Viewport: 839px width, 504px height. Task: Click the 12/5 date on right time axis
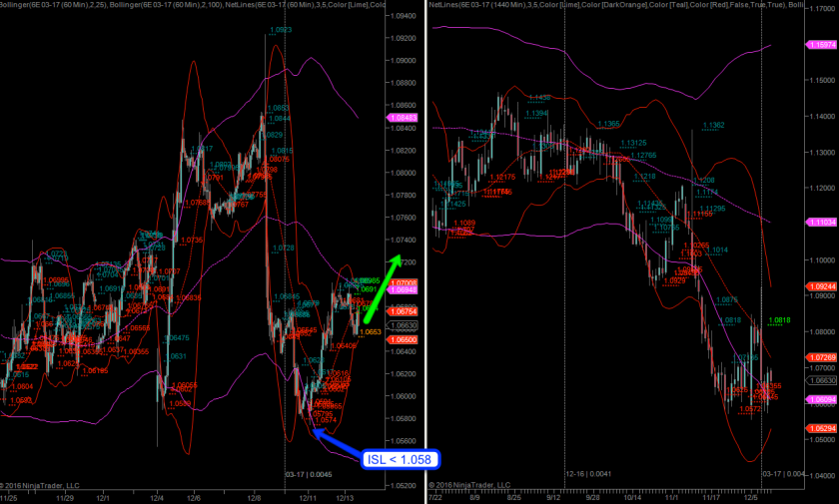[x=751, y=498]
